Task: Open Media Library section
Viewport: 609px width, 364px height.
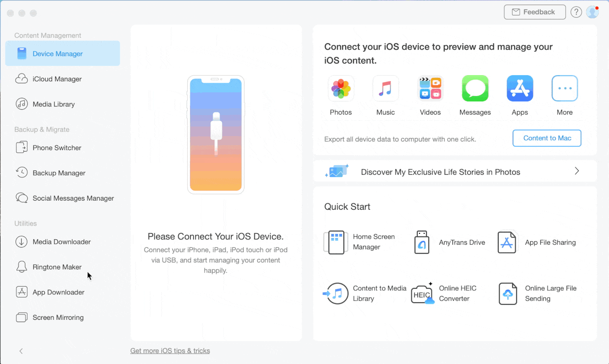Action: click(62, 104)
